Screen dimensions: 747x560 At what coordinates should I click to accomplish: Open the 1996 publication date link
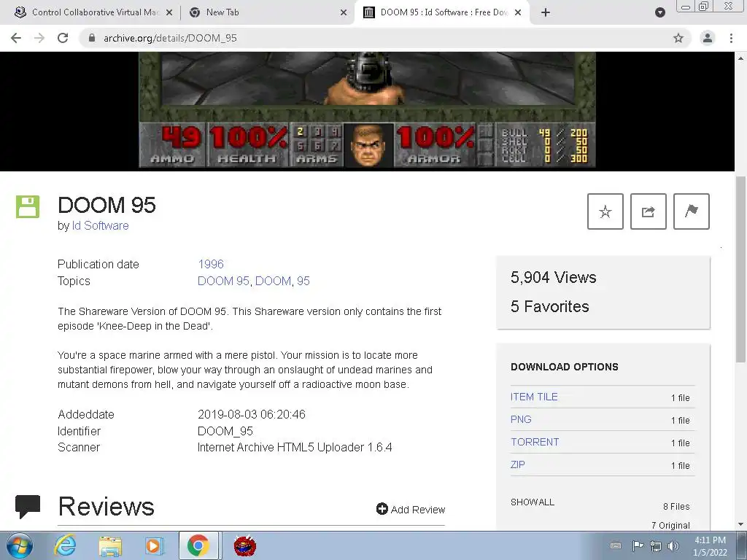click(x=211, y=264)
